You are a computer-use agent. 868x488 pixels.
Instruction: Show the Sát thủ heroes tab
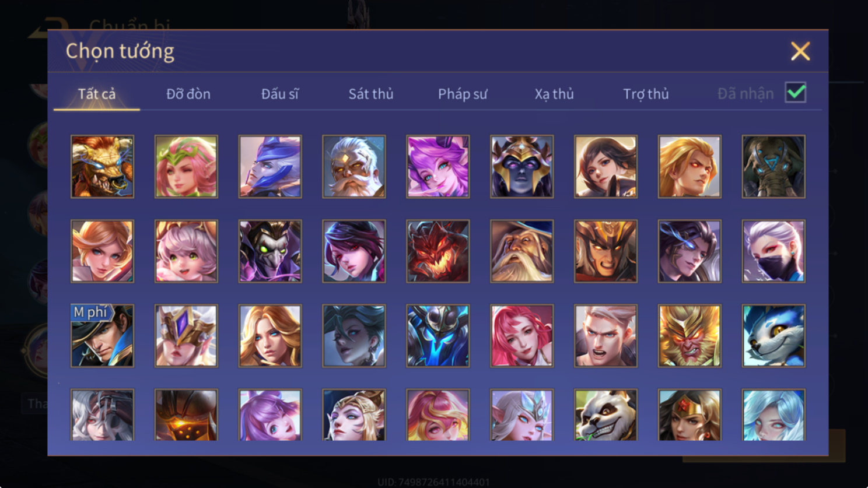click(371, 94)
